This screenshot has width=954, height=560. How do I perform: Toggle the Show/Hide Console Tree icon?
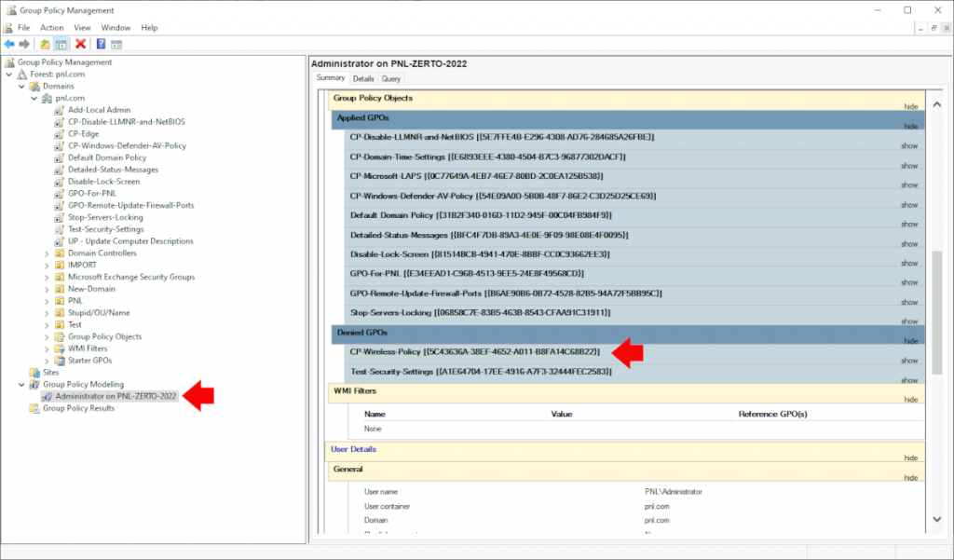coord(59,43)
